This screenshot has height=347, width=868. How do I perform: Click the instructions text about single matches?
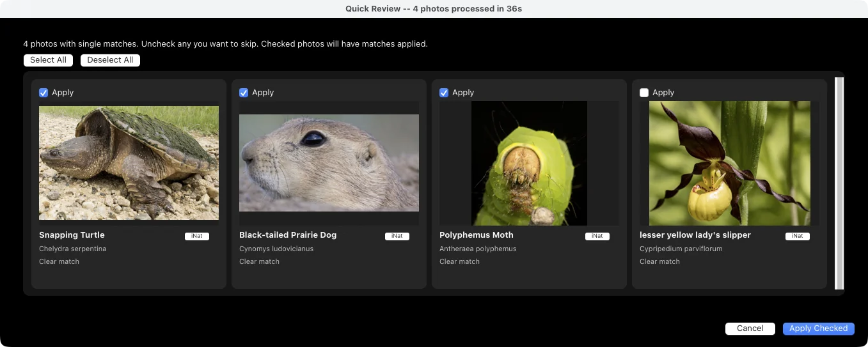225,44
